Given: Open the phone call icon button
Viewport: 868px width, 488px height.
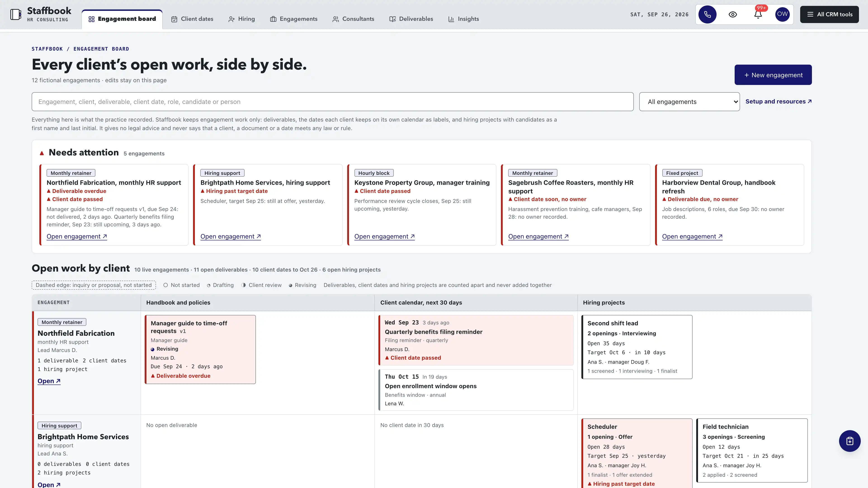Looking at the screenshot, I should click(x=707, y=14).
